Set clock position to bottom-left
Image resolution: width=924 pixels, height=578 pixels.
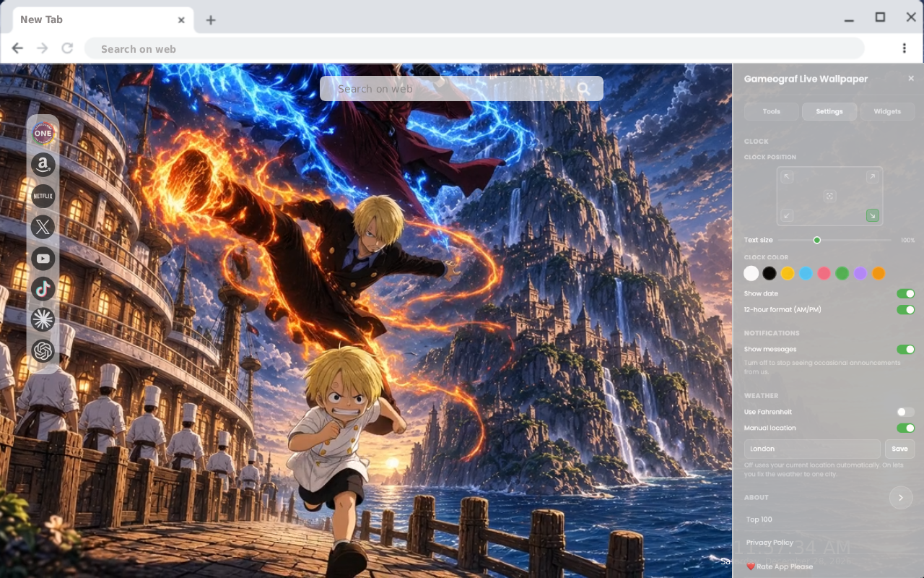coord(787,215)
